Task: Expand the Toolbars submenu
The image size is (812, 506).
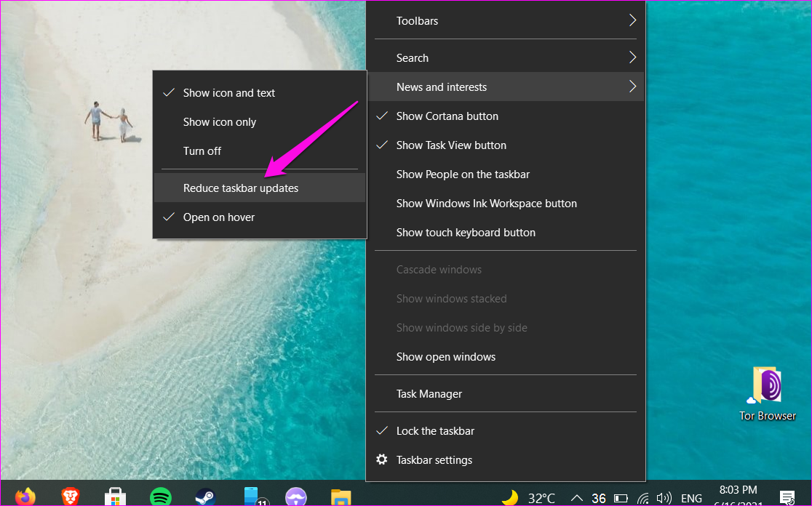Action: [x=506, y=20]
